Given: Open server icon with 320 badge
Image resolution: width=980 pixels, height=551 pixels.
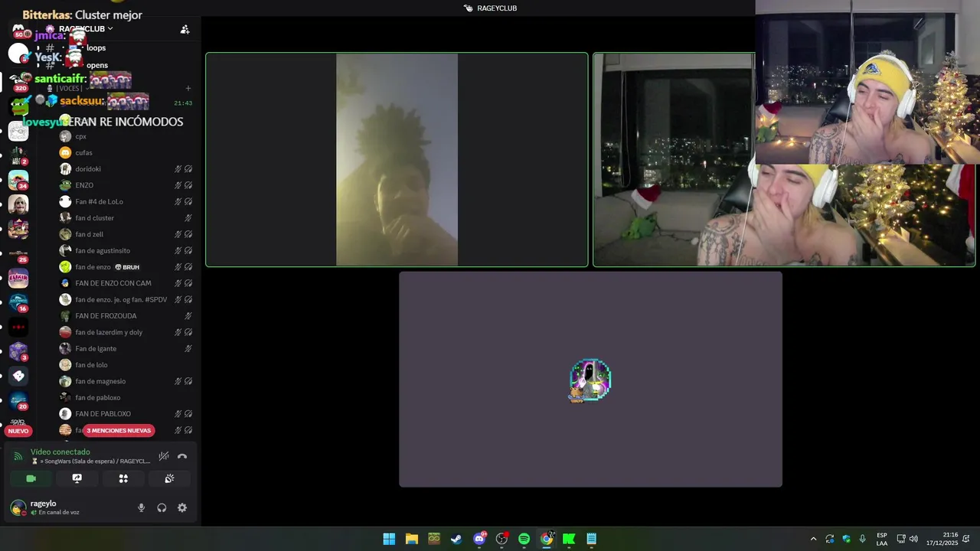Looking at the screenshot, I should (x=18, y=81).
